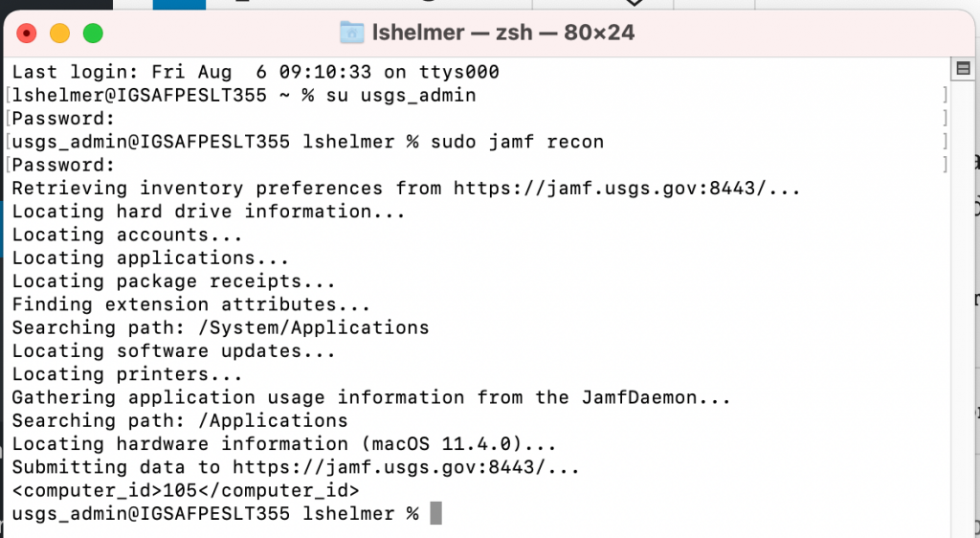This screenshot has width=980, height=538.
Task: Click the Gathering application usage information line
Action: [371, 397]
